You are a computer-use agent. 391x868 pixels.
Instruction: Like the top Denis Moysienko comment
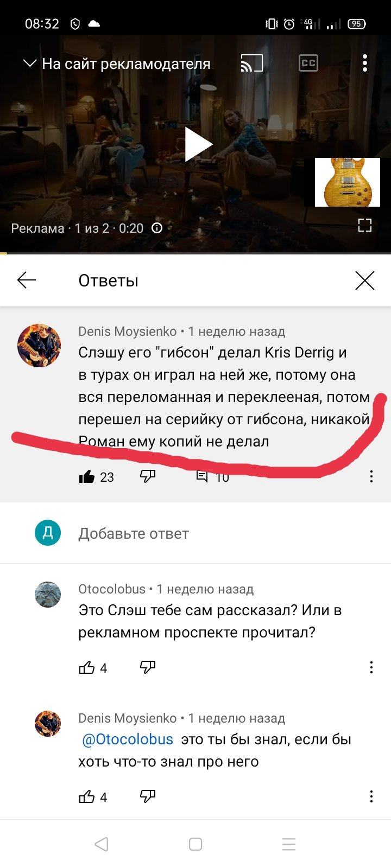coord(87,477)
